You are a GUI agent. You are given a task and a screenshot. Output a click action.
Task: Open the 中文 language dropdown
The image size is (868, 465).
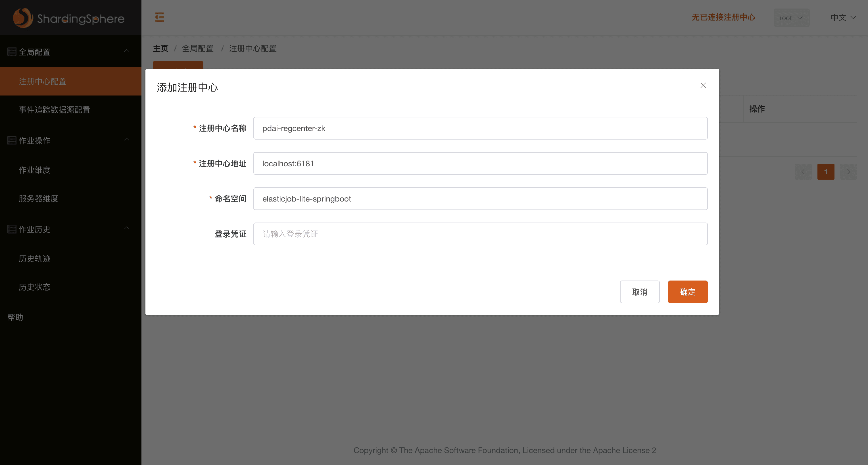(843, 18)
